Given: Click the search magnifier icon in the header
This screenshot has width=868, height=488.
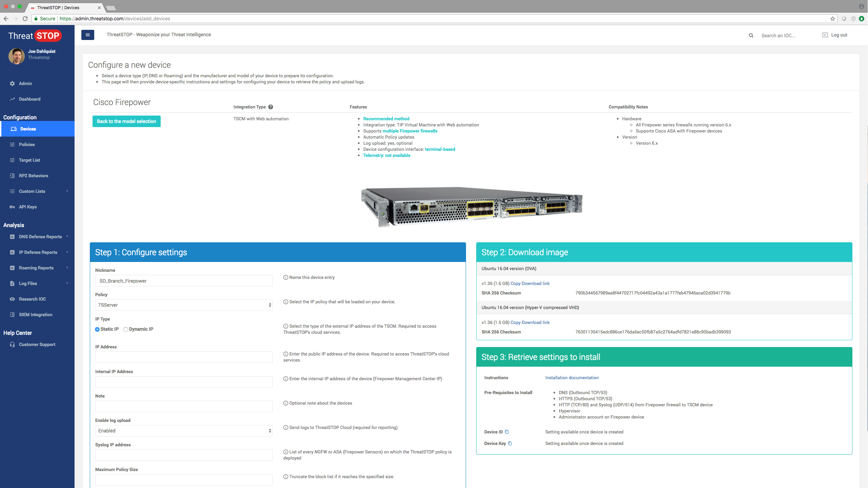Looking at the screenshot, I should point(751,35).
